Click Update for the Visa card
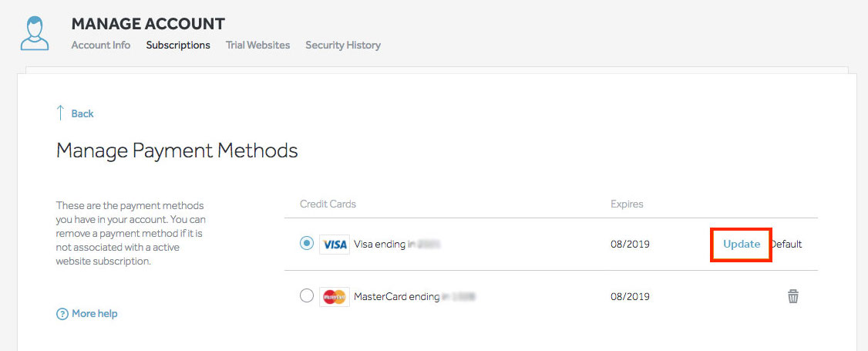Viewport: 868px width, 351px height. (741, 244)
